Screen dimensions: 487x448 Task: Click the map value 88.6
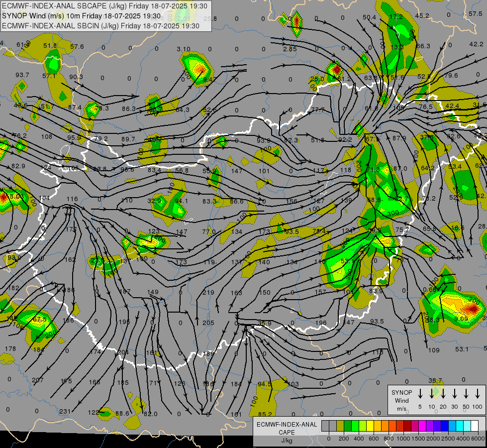tap(122, 414)
